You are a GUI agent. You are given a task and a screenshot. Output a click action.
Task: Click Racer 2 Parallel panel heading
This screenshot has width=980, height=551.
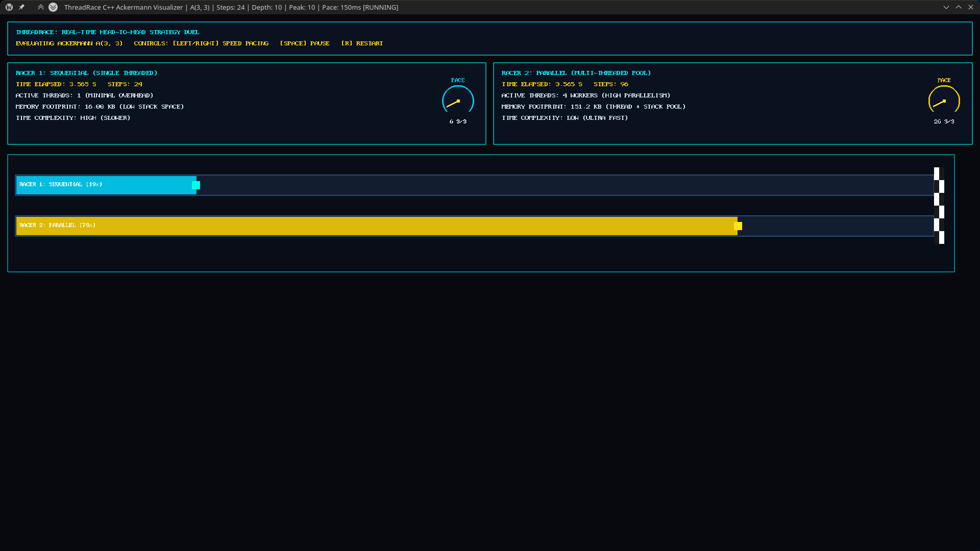(x=576, y=73)
